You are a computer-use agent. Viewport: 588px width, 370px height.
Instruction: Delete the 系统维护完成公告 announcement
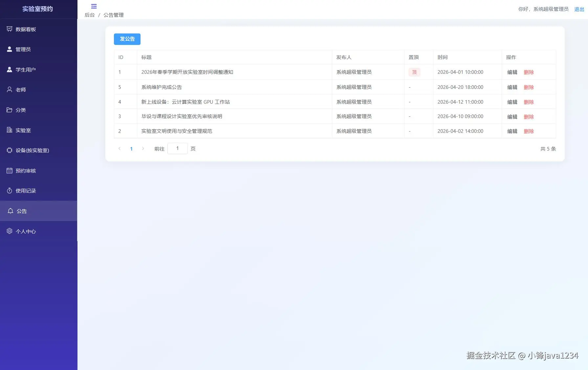pyautogui.click(x=529, y=87)
